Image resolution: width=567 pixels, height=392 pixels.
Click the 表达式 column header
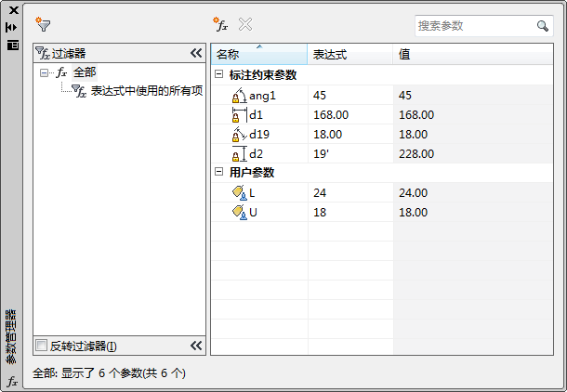click(x=349, y=55)
